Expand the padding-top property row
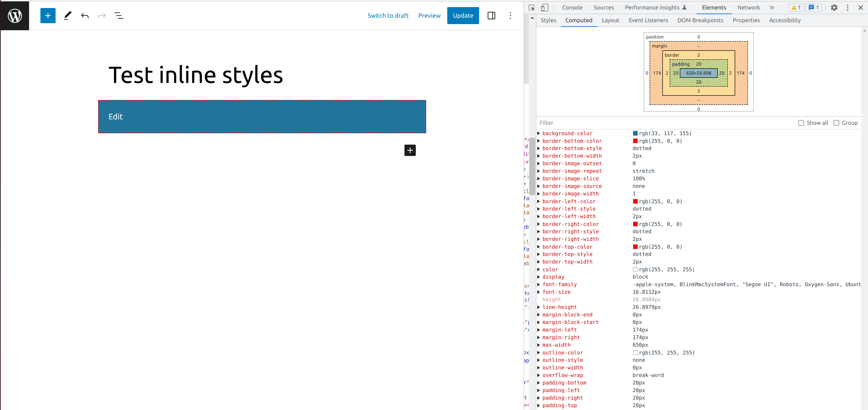Image resolution: width=868 pixels, height=410 pixels. click(x=538, y=405)
